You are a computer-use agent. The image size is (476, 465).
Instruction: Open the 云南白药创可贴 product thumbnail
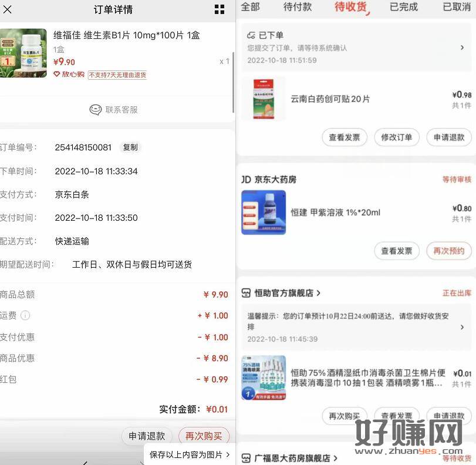tap(264, 99)
